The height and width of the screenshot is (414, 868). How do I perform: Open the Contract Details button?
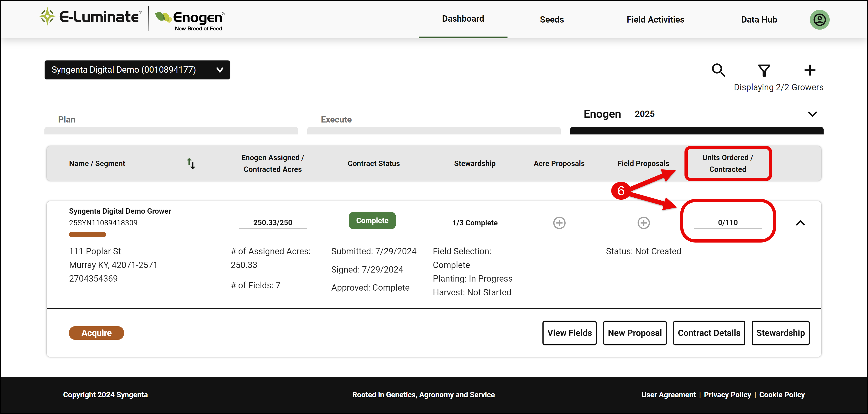click(709, 333)
